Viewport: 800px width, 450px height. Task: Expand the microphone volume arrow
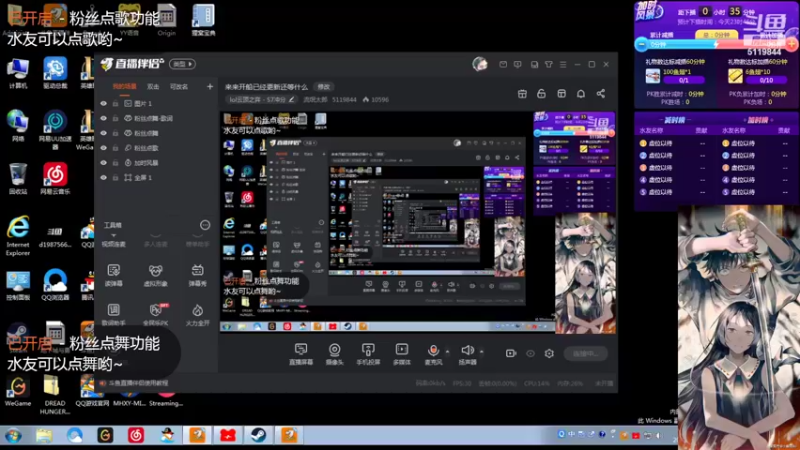pos(448,352)
